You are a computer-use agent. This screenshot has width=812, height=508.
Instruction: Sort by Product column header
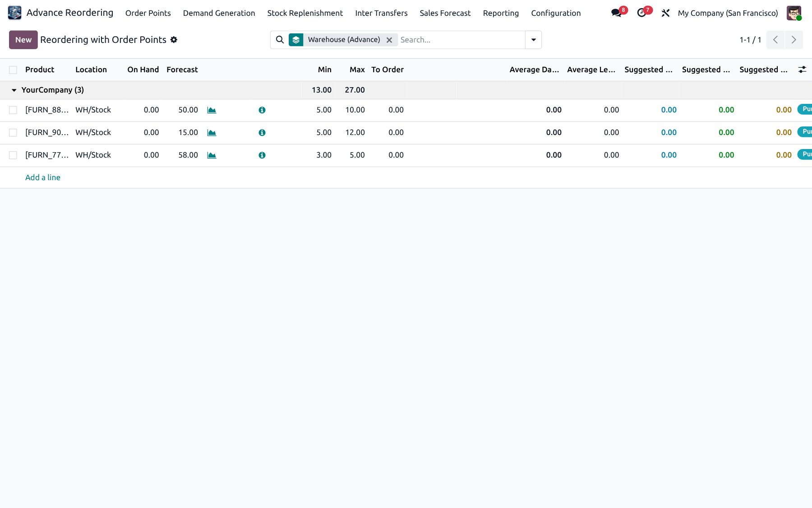(x=40, y=70)
